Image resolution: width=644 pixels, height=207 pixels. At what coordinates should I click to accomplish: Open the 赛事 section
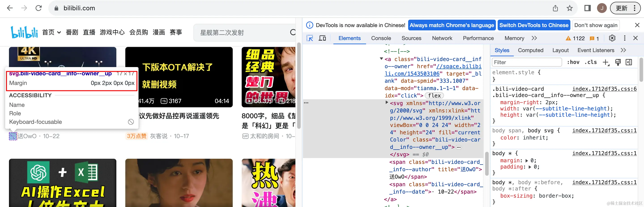click(176, 32)
